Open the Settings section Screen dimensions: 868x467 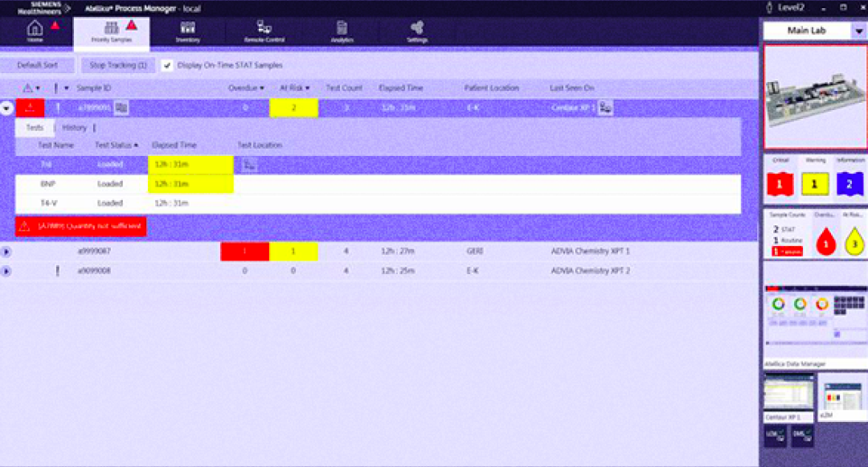417,30
